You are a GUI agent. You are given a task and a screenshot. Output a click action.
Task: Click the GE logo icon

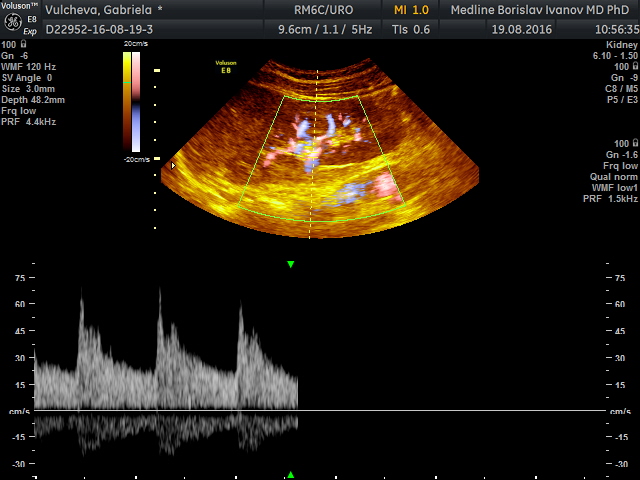click(13, 22)
